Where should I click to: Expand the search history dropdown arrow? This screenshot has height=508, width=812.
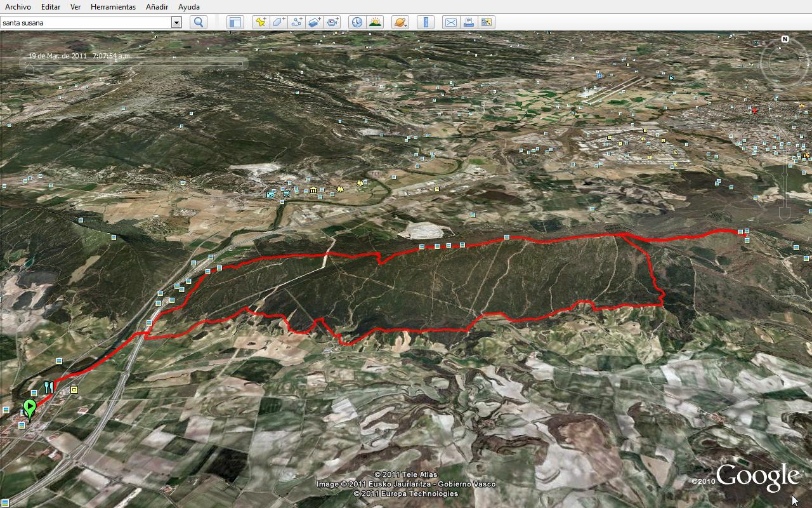[x=176, y=23]
